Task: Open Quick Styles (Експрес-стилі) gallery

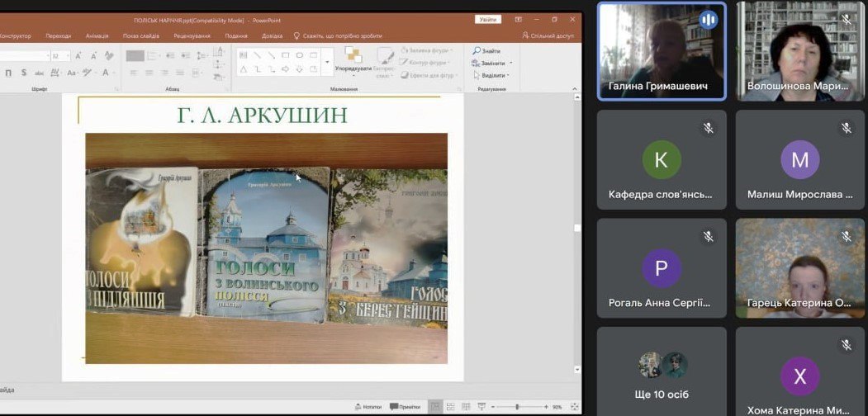Action: pyautogui.click(x=386, y=62)
